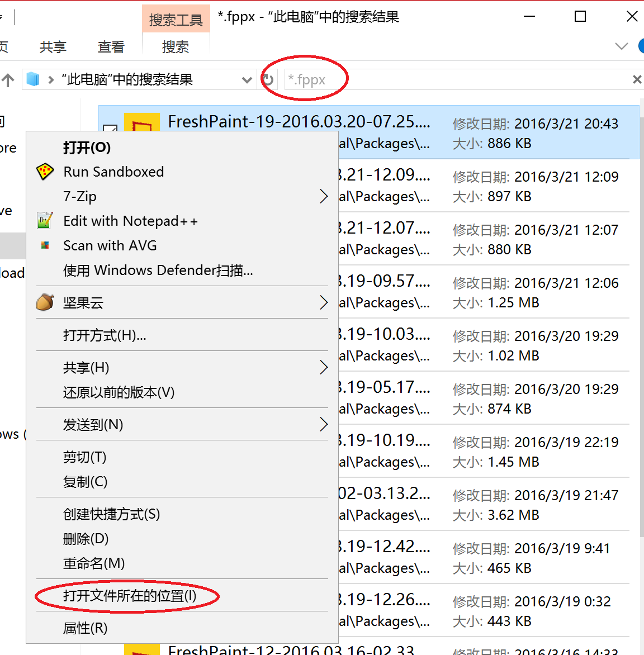This screenshot has width=644, height=655.
Task: Expand the ribbon with the chevron
Action: tap(621, 46)
